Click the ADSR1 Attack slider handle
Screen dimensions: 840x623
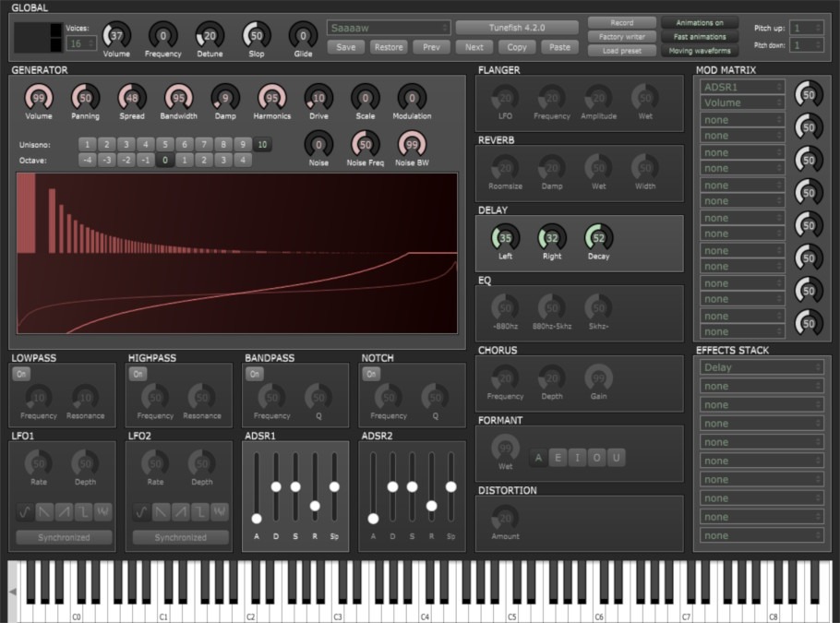pyautogui.click(x=257, y=519)
